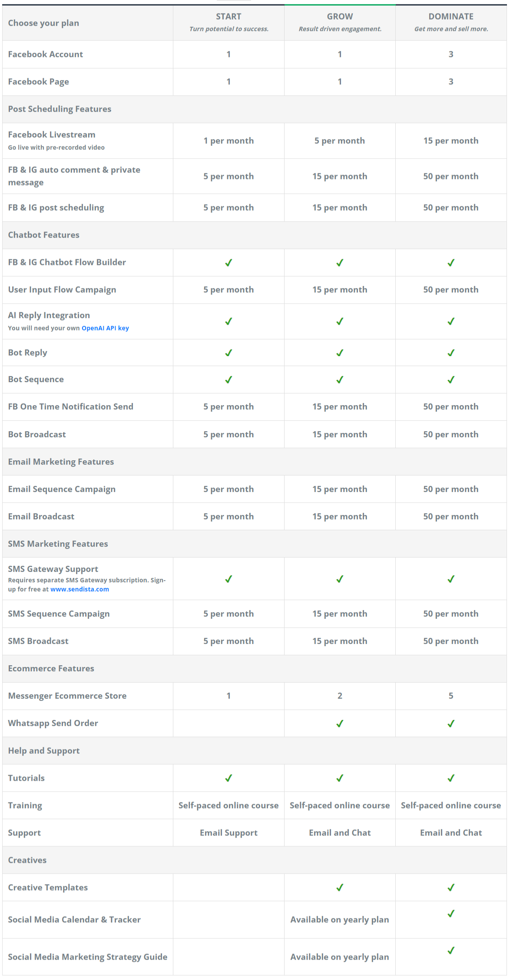
Task: Click GROW checkmark for AI Reply Integration
Action: pyautogui.click(x=340, y=321)
